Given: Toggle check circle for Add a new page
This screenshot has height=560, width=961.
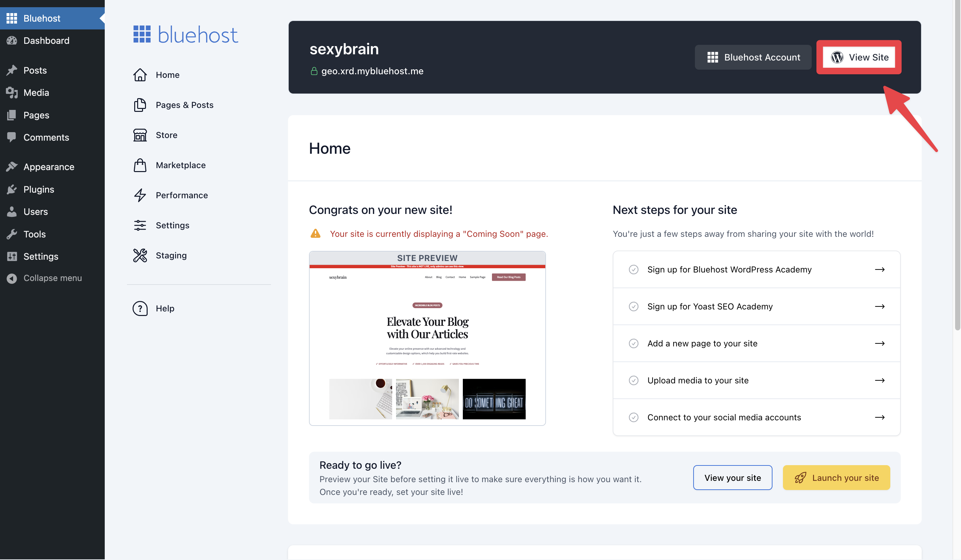Looking at the screenshot, I should pyautogui.click(x=633, y=343).
